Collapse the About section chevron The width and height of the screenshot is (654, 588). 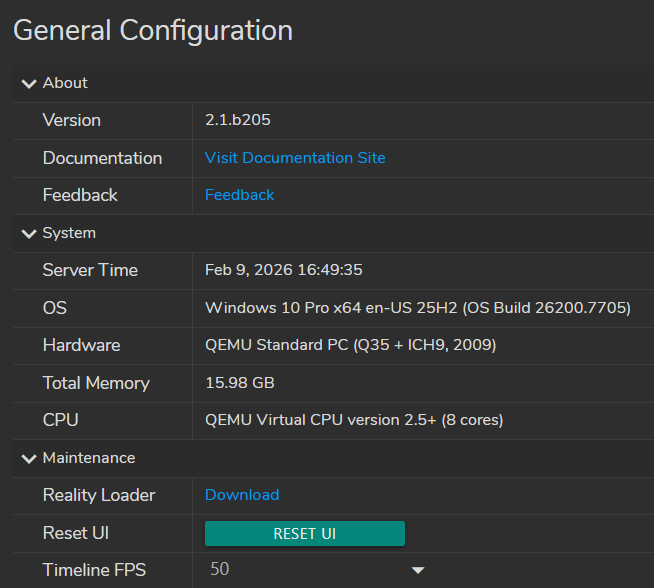(x=27, y=83)
